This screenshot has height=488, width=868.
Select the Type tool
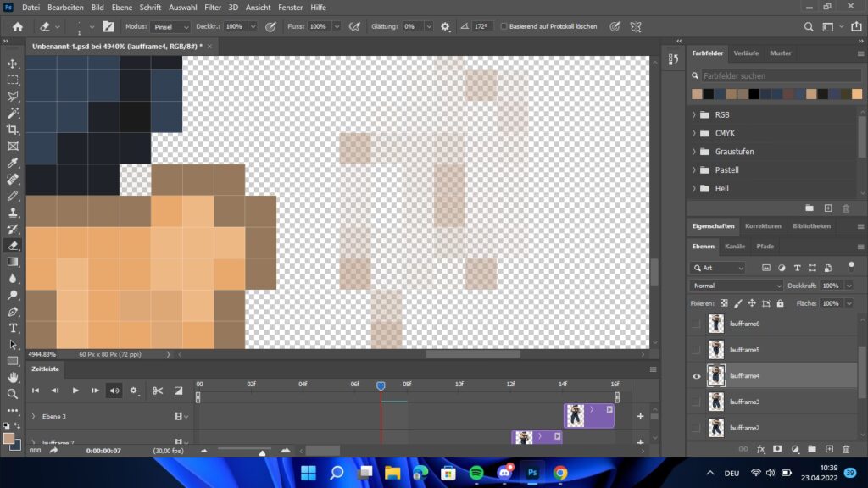pyautogui.click(x=13, y=328)
